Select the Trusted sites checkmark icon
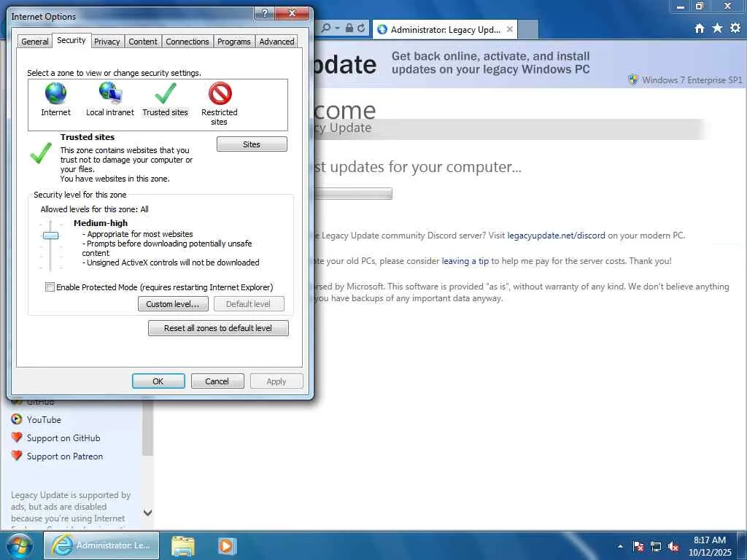 (166, 93)
